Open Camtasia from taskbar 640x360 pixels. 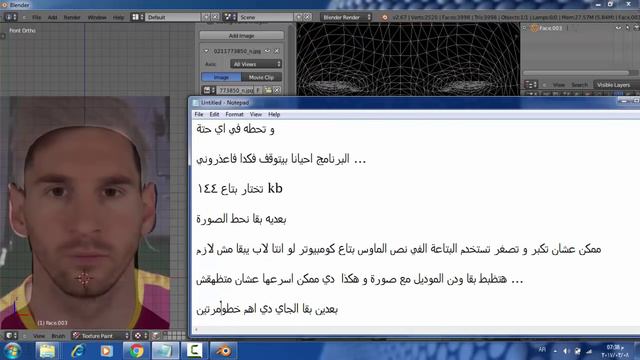pos(194,351)
